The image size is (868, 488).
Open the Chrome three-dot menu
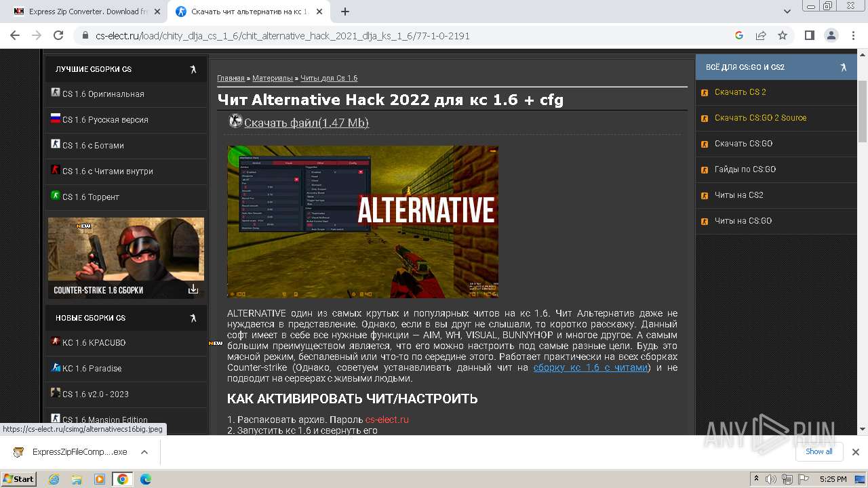pyautogui.click(x=853, y=35)
